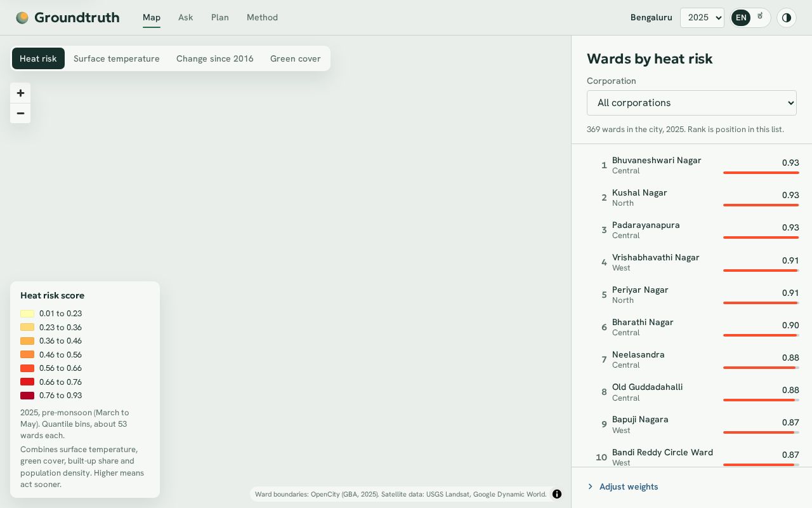Viewport: 812px width, 508px height.
Task: Click the 0.46 to 0.56 legend swatch
Action: [27, 354]
